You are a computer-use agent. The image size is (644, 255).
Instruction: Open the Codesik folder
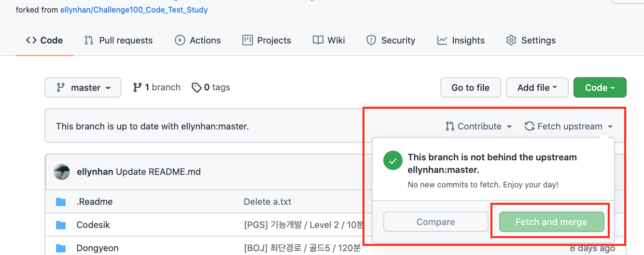point(93,225)
